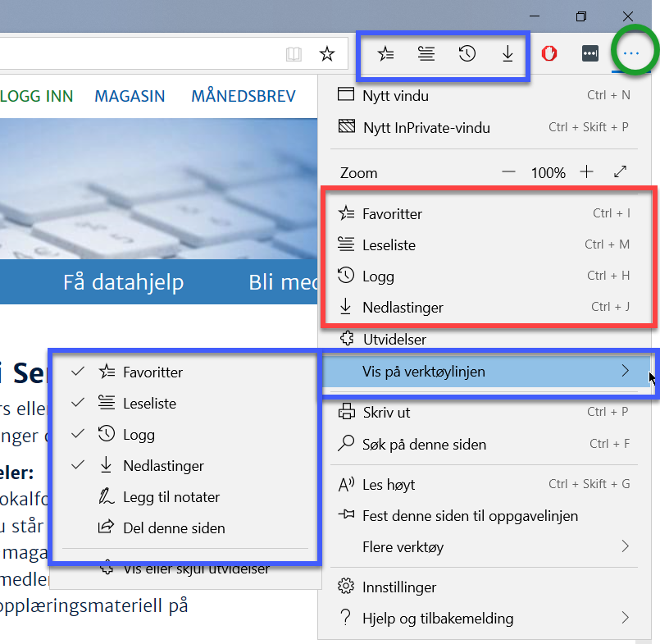Expand the Vis på verktøylinjen submenu
660x644 pixels.
coord(484,372)
